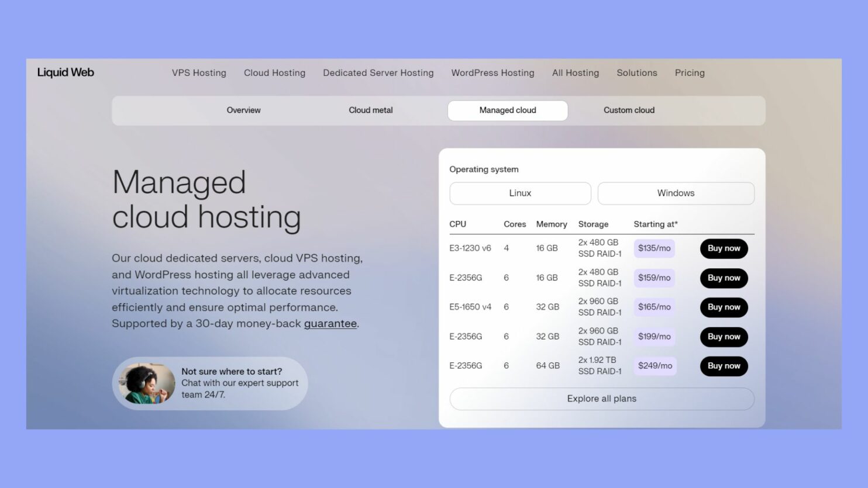Open the VPS Hosting menu
Image resolution: width=868 pixels, height=488 pixels.
[x=198, y=72]
